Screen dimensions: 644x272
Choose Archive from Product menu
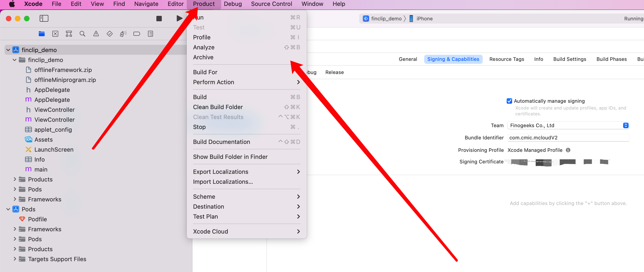point(203,57)
